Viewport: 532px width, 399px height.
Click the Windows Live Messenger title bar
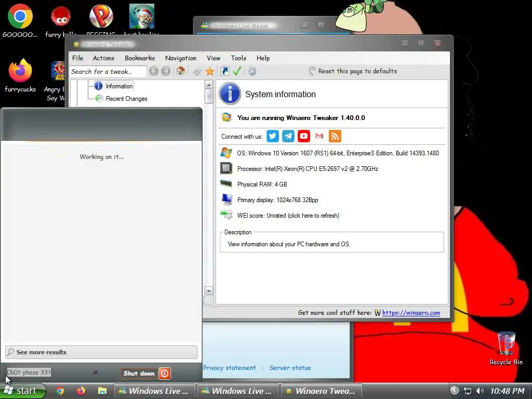coord(248,25)
